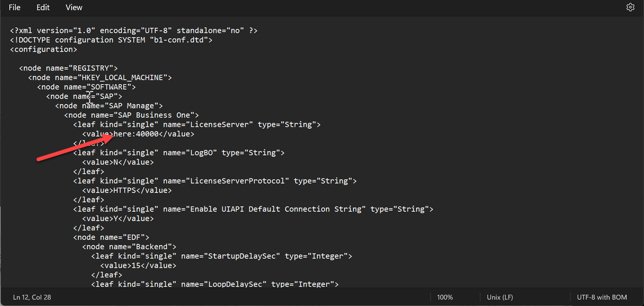The image size is (644, 306).
Task: Open the File menu
Action: click(15, 8)
